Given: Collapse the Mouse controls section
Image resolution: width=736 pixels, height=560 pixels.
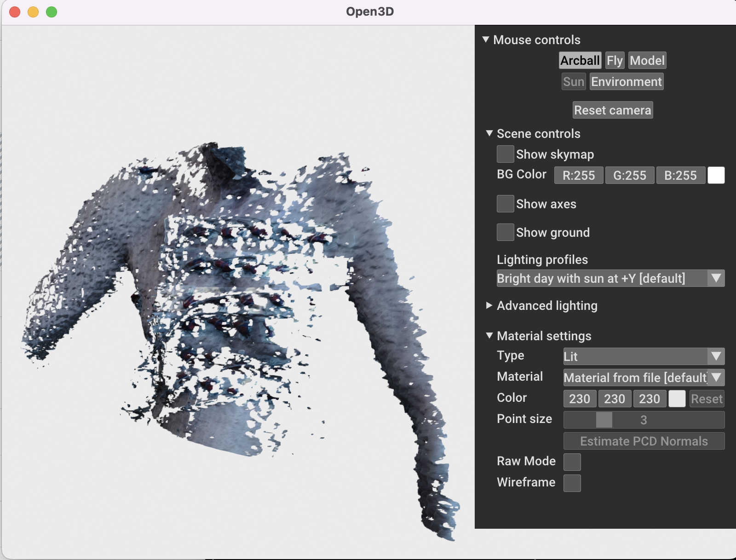Looking at the screenshot, I should tap(485, 40).
